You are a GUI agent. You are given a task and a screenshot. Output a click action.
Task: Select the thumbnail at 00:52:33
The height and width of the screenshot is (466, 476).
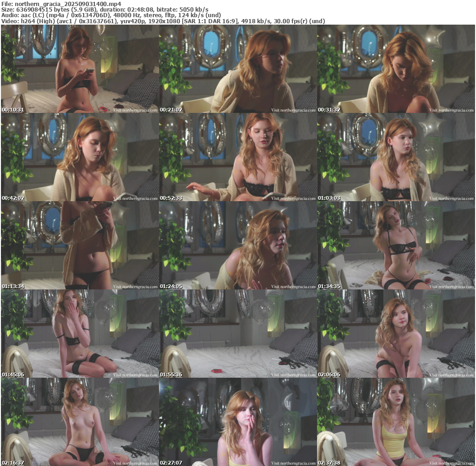238,157
